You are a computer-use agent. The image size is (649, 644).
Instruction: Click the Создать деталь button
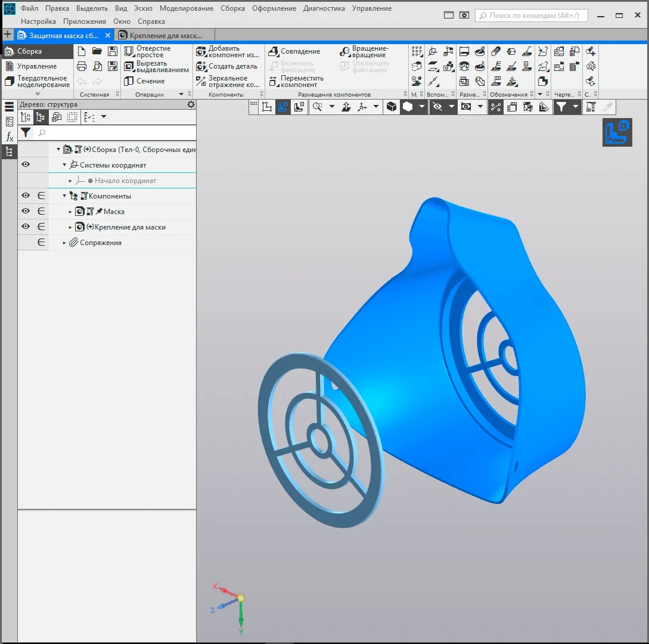[227, 66]
